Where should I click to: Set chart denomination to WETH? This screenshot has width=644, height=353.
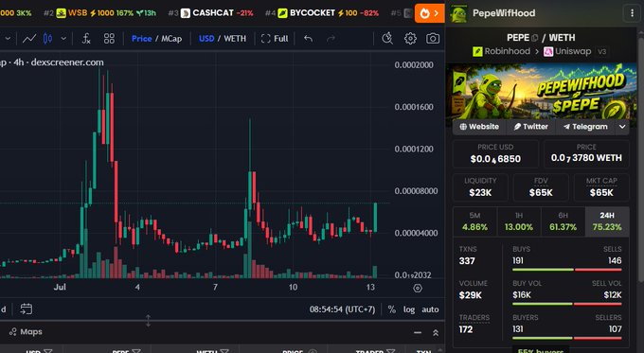235,39
